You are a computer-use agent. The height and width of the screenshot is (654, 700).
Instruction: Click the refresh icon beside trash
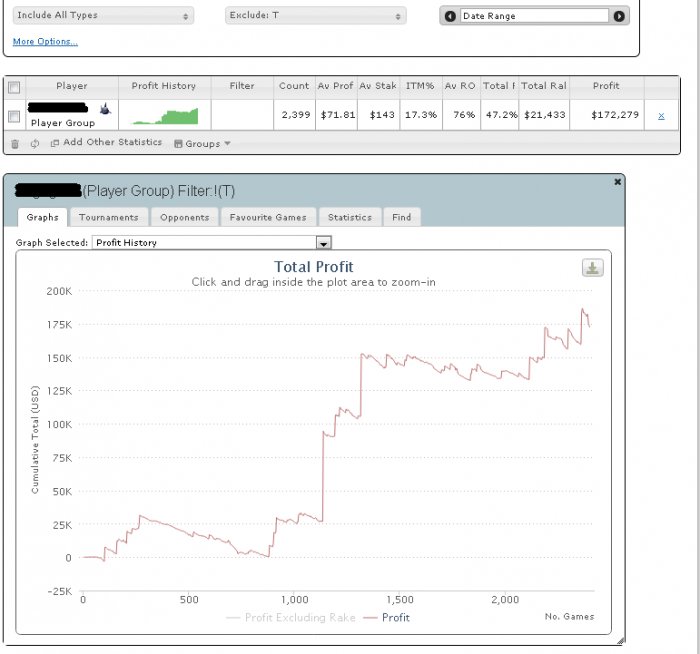click(35, 144)
